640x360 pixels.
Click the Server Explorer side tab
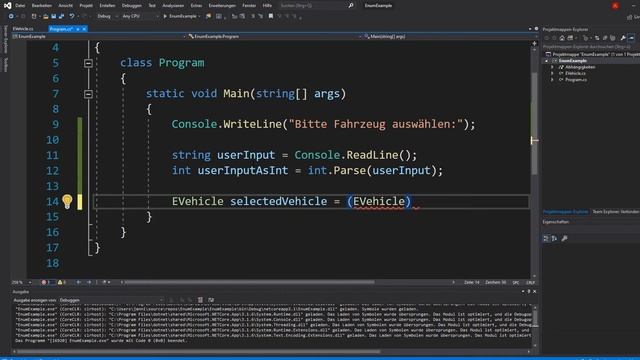[5, 39]
